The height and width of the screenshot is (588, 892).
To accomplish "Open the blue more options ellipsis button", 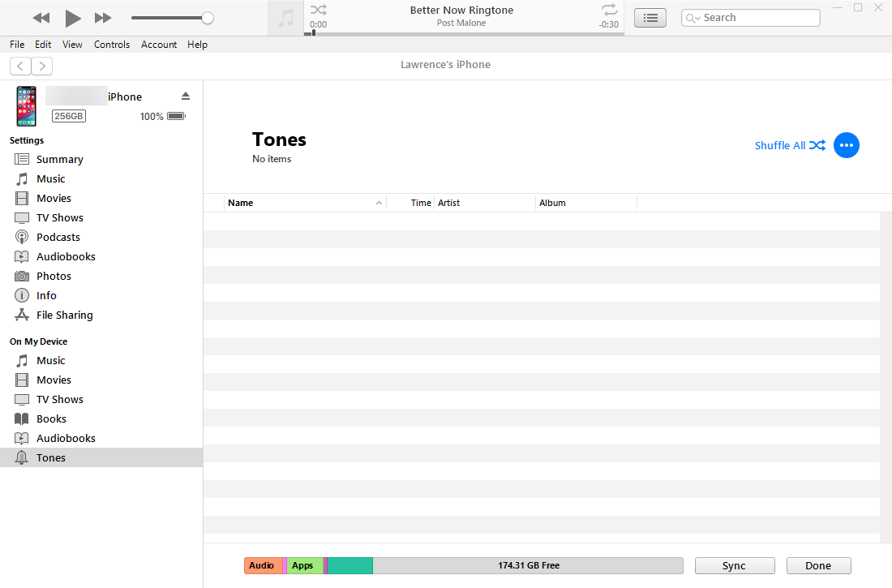I will click(846, 145).
